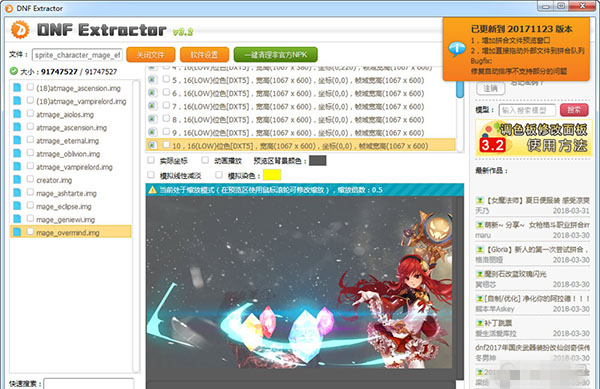The height and width of the screenshot is (389, 600).
Task: Click file icon of (18)atmage_ascension.img
Action: pyautogui.click(x=17, y=88)
